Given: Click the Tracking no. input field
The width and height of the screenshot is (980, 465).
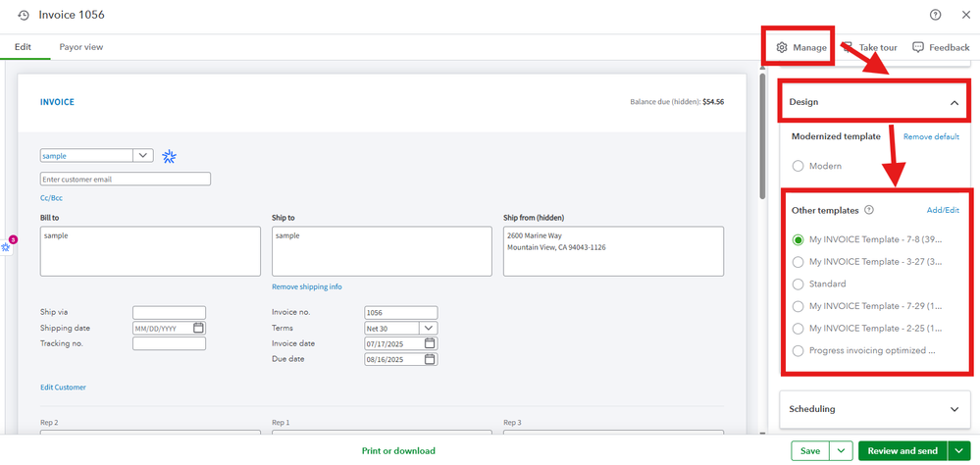Looking at the screenshot, I should pyautogui.click(x=169, y=343).
